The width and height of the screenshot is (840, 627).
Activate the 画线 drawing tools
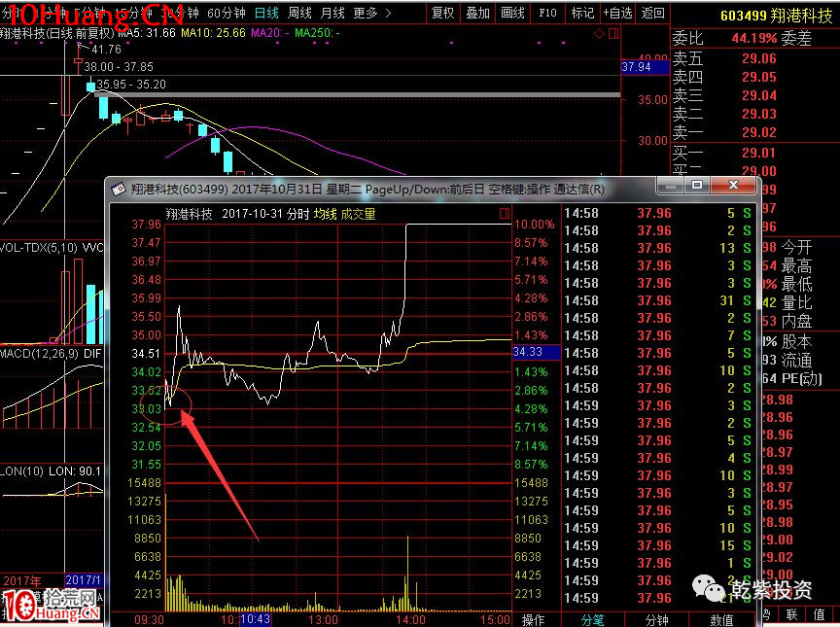[x=512, y=13]
